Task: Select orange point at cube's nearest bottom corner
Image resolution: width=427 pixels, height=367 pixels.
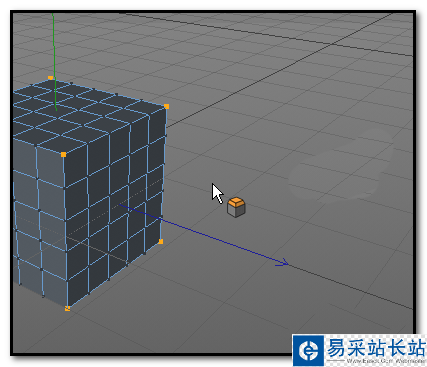Action: [x=67, y=309]
